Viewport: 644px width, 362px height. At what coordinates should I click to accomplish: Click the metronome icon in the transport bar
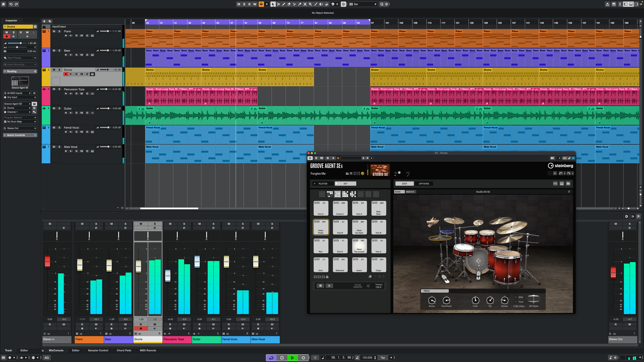pyautogui.click(x=315, y=358)
